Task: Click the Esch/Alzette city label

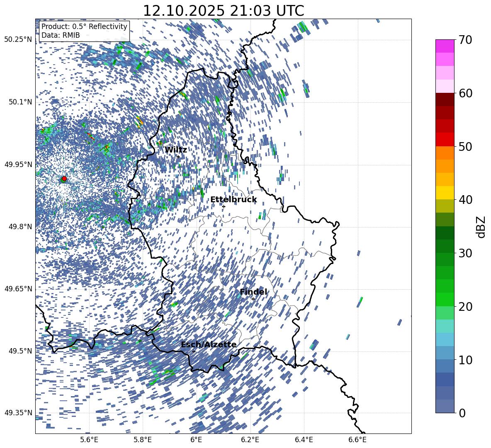Action: [209, 344]
